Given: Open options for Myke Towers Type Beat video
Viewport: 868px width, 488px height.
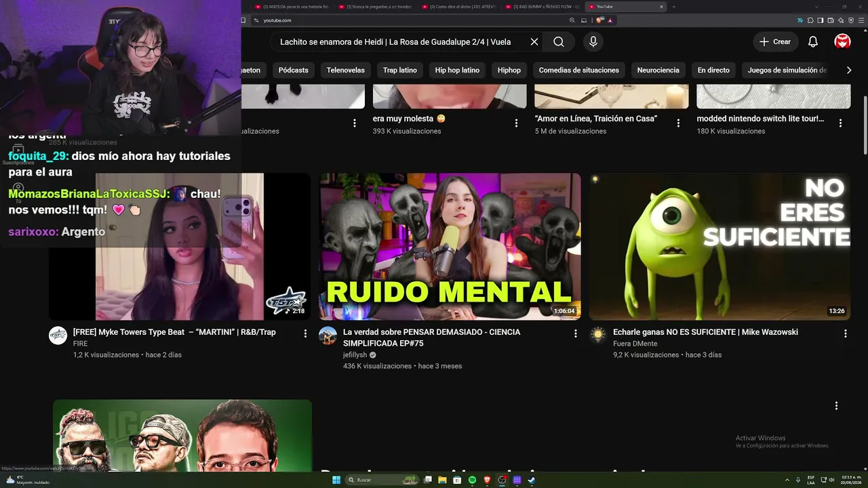Looking at the screenshot, I should click(x=305, y=333).
